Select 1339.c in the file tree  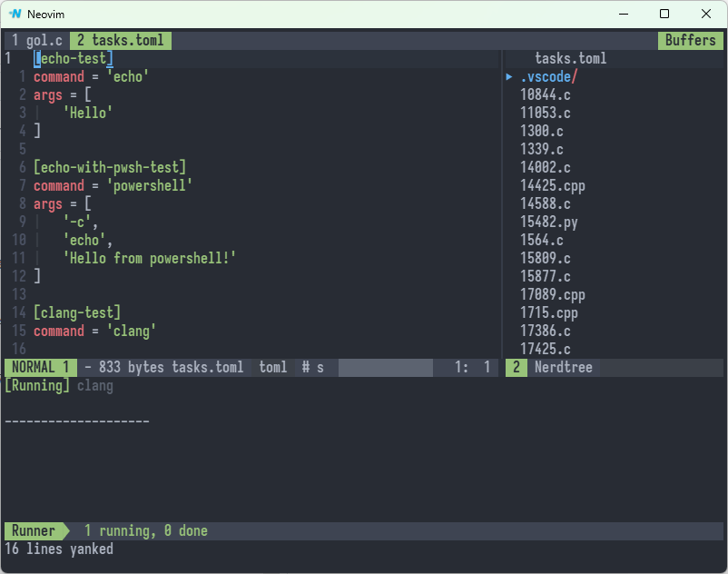click(x=541, y=149)
